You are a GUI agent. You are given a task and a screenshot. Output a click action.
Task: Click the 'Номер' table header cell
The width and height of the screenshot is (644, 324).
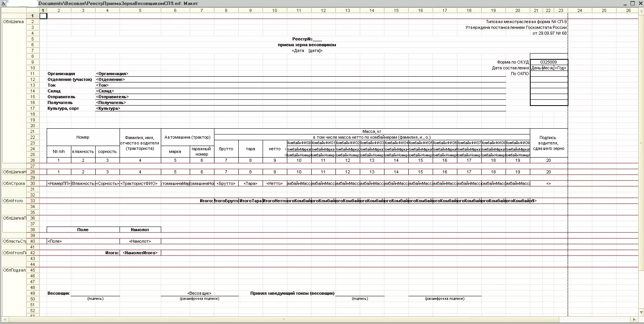[83, 137]
